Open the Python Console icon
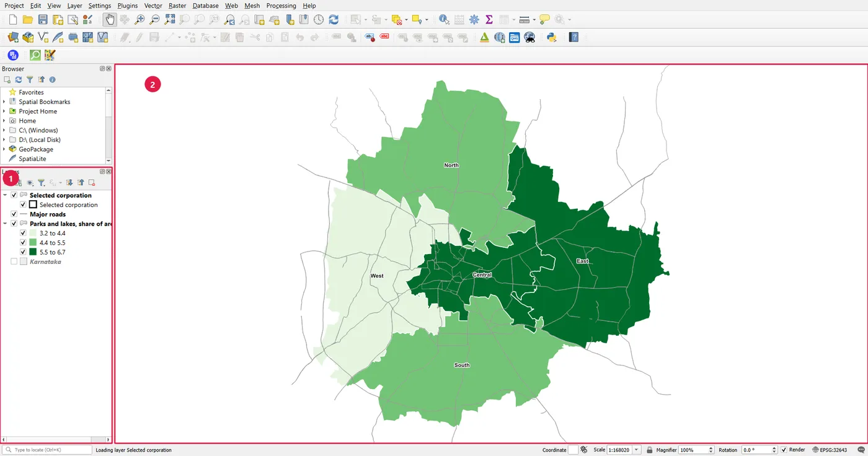Image resolution: width=868 pixels, height=456 pixels. 551,37
